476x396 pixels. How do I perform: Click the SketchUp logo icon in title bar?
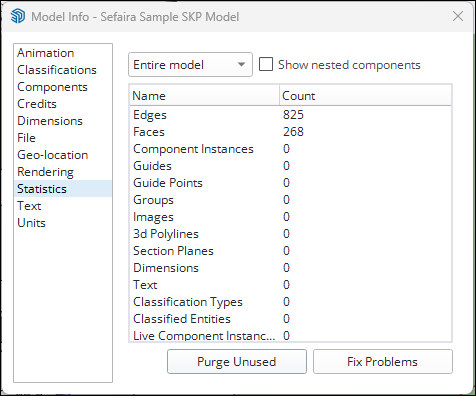pyautogui.click(x=18, y=16)
